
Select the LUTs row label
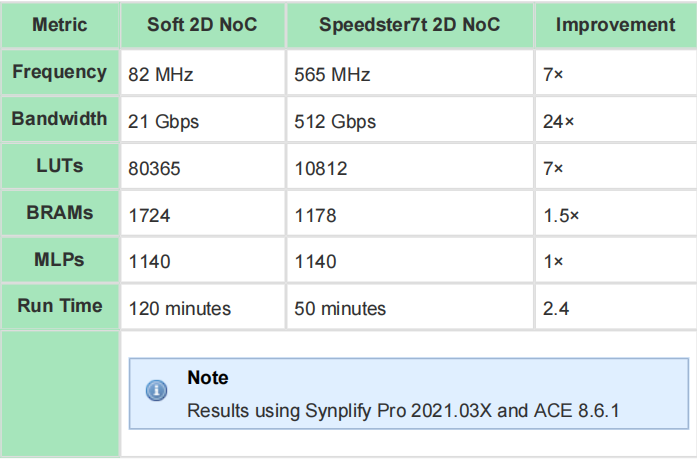(59, 166)
